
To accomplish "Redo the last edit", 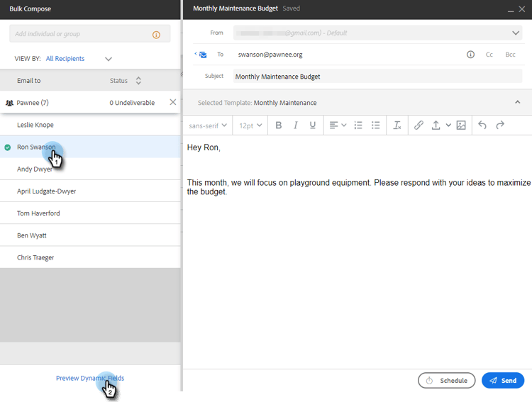I will [x=500, y=125].
